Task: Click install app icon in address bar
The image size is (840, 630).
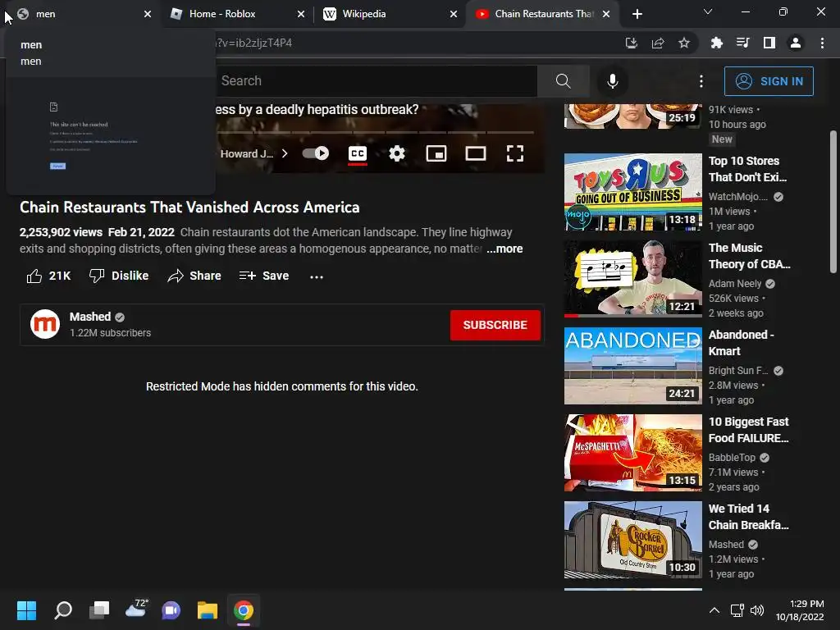Action: [x=632, y=43]
